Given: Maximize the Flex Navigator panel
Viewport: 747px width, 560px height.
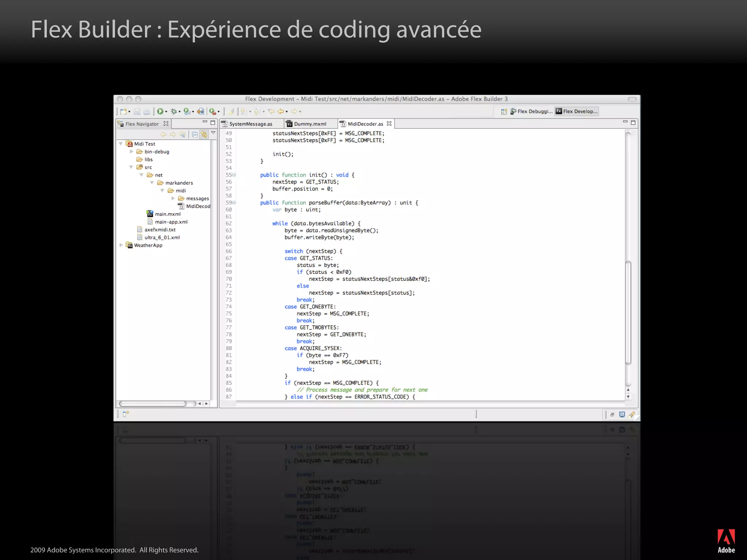Looking at the screenshot, I should [x=213, y=122].
